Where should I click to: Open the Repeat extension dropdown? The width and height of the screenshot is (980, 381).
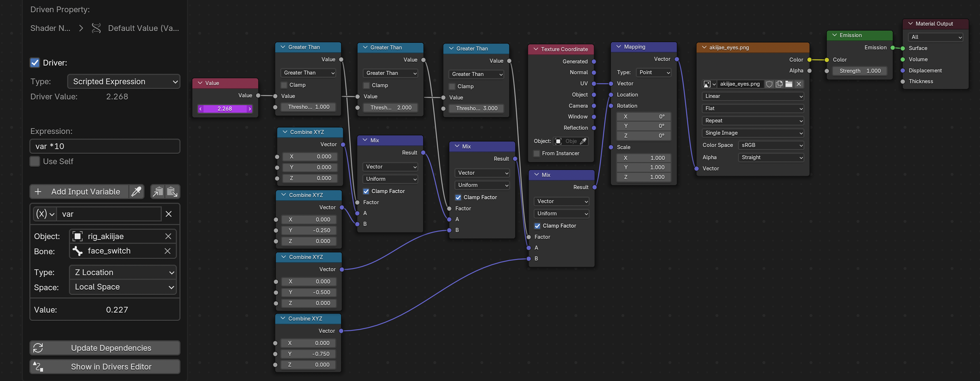point(752,121)
